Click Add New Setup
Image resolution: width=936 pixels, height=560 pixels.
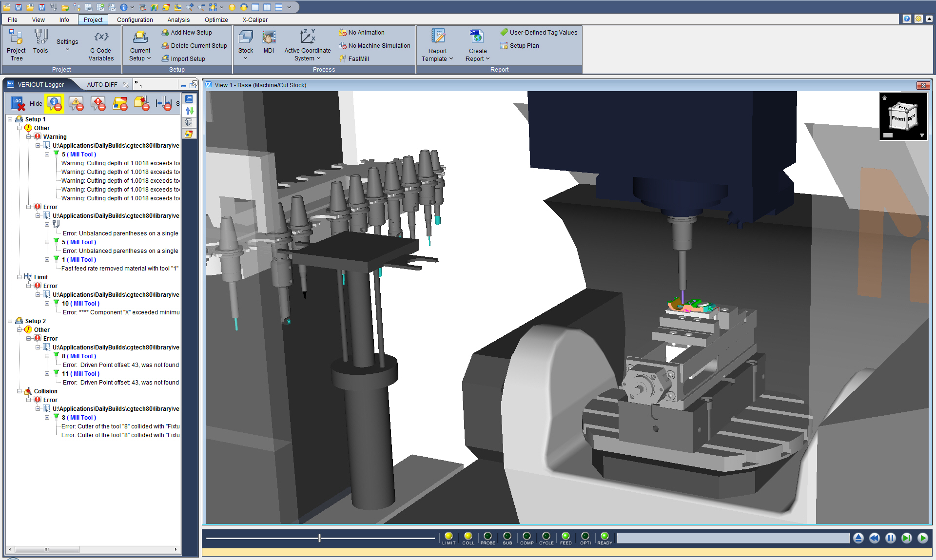[187, 33]
